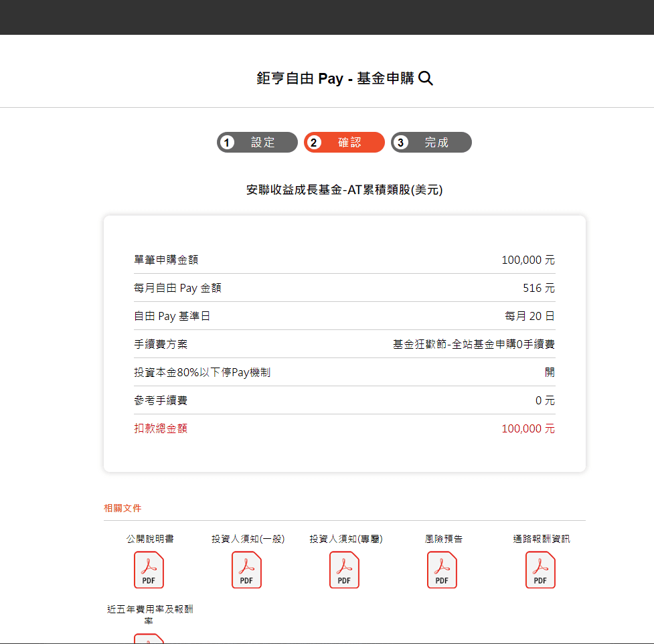Click the 投資人須知(一般) document label

click(x=248, y=539)
